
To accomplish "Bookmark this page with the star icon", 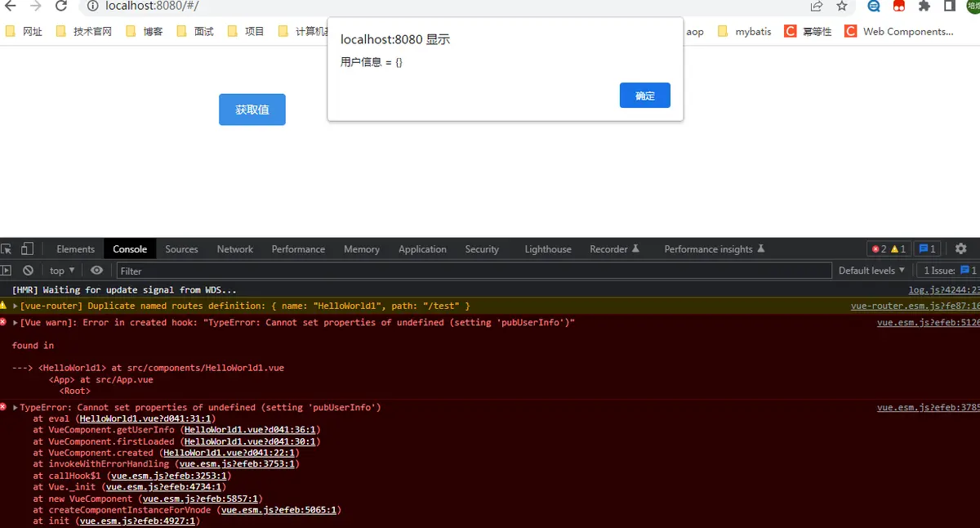I will 842,6.
